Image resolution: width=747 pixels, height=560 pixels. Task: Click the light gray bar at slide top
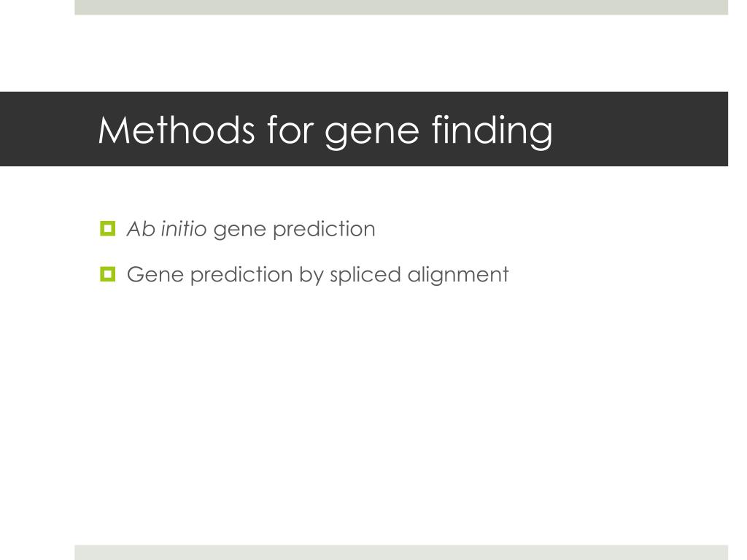401,7
